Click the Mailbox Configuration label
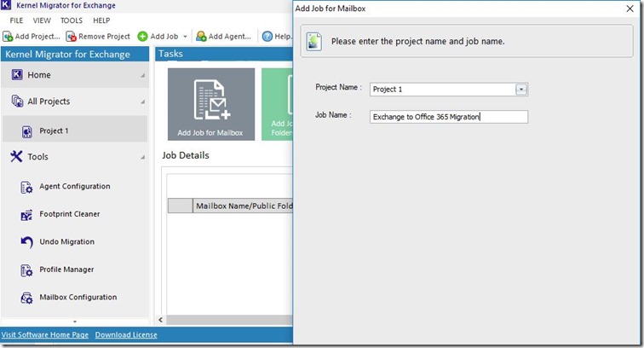The image size is (644, 348). [x=78, y=297]
